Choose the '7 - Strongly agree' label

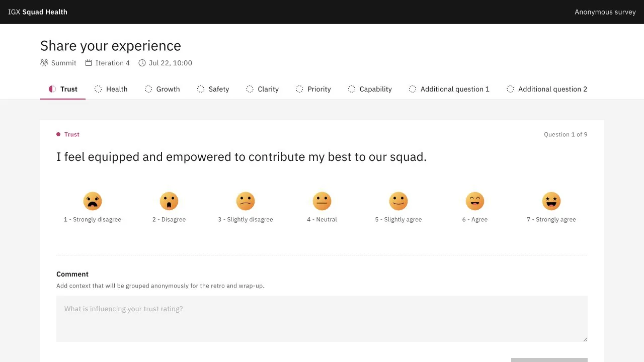pos(551,219)
